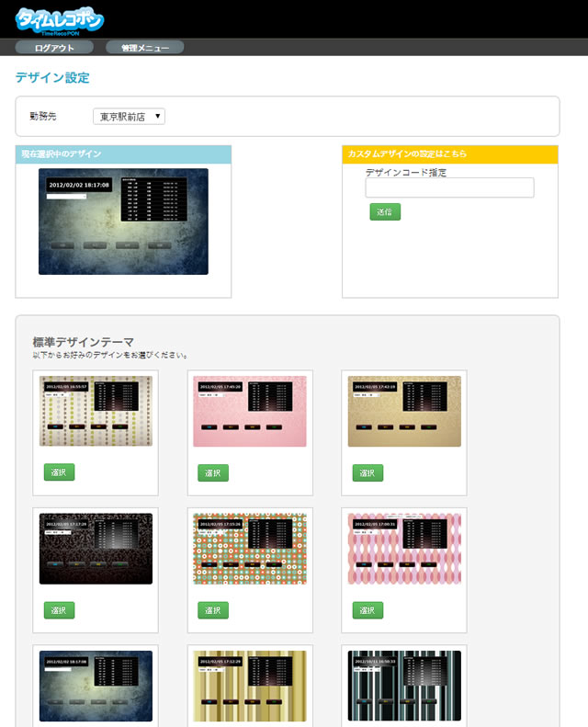Click the pink floral theme thumbnail
This screenshot has width=588, height=727.
pyautogui.click(x=250, y=411)
